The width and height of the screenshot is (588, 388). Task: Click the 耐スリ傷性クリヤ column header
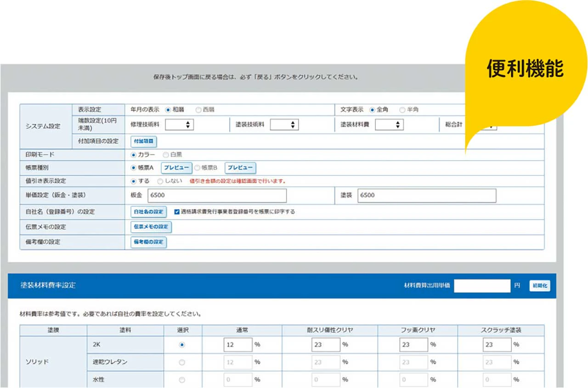[330, 330]
